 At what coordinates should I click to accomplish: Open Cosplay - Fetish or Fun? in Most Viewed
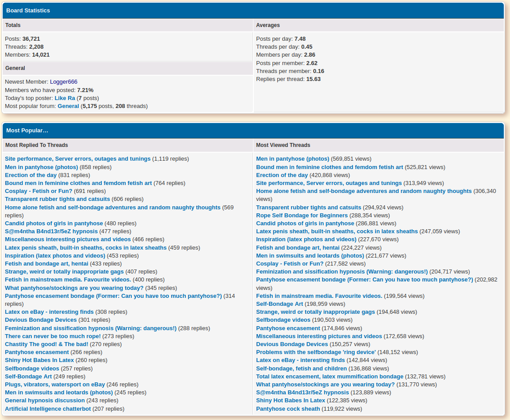(x=290, y=264)
